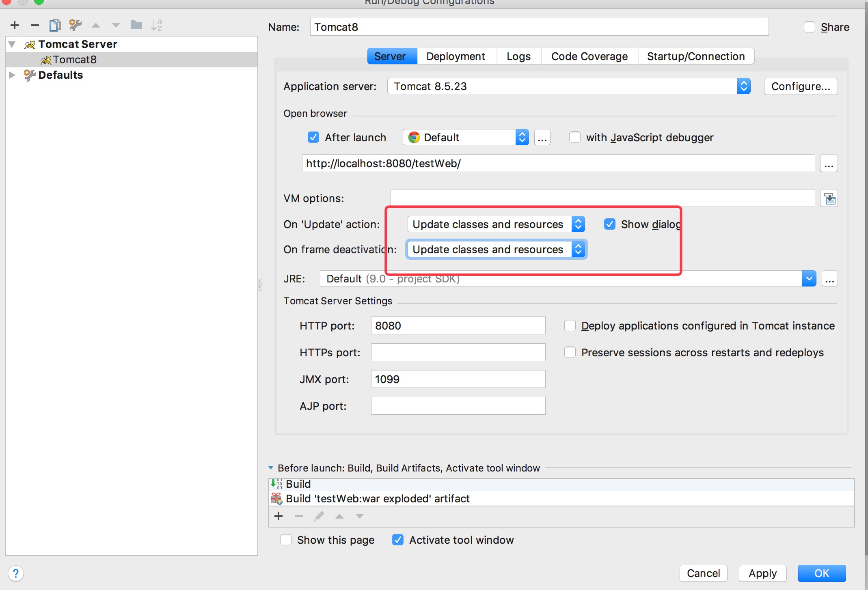Viewport: 868px width, 590px height.
Task: Remove selected configuration with minus icon
Action: point(35,25)
